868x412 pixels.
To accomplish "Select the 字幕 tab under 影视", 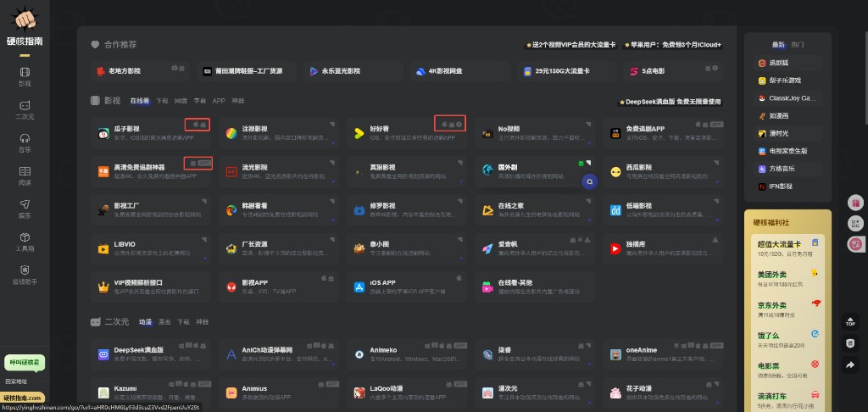I will (x=200, y=102).
